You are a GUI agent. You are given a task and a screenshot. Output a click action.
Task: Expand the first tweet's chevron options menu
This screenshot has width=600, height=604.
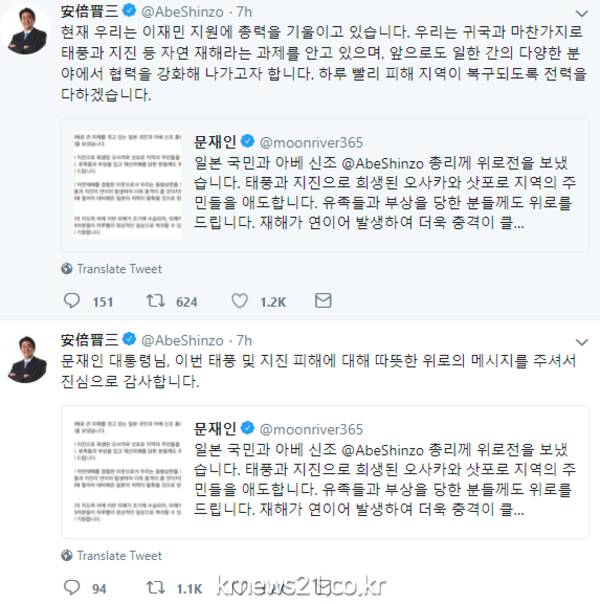(x=582, y=14)
